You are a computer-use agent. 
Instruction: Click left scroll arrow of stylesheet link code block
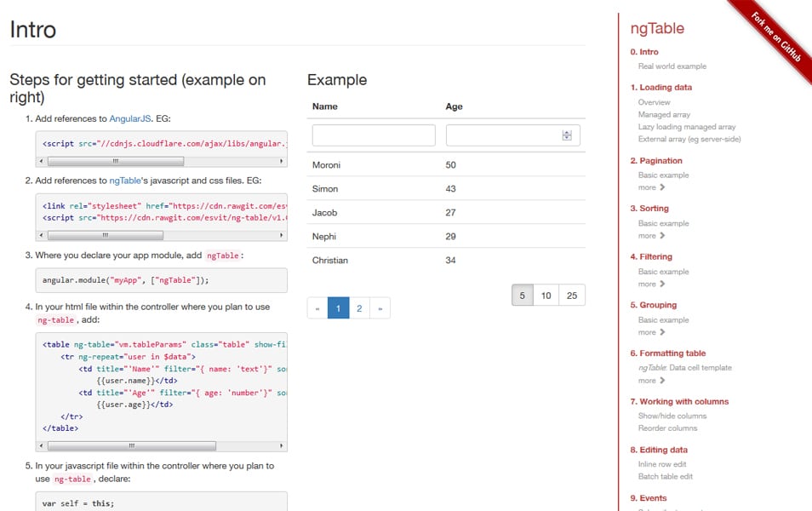[42, 235]
